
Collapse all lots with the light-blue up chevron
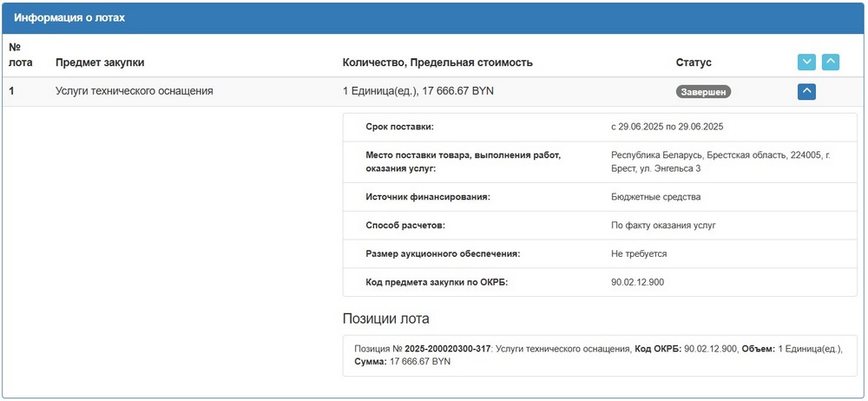831,62
